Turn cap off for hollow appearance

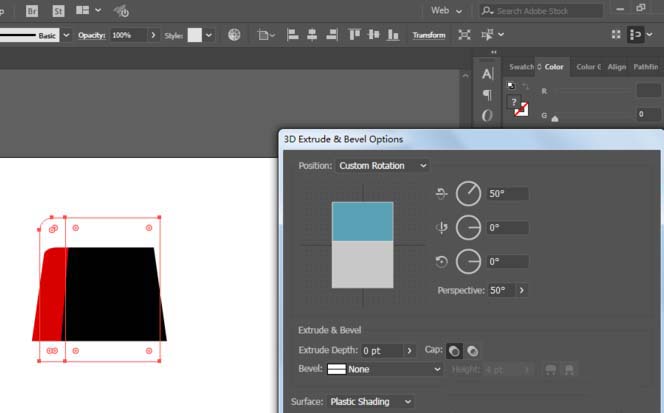(x=473, y=351)
